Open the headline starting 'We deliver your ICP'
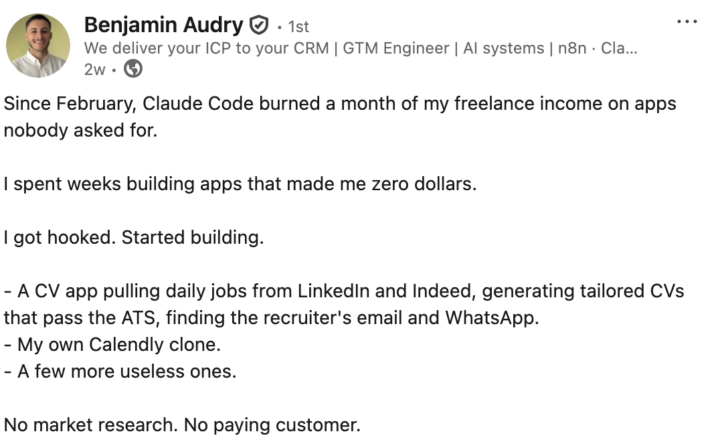Screen dimensions: 720x446 click(x=360, y=48)
